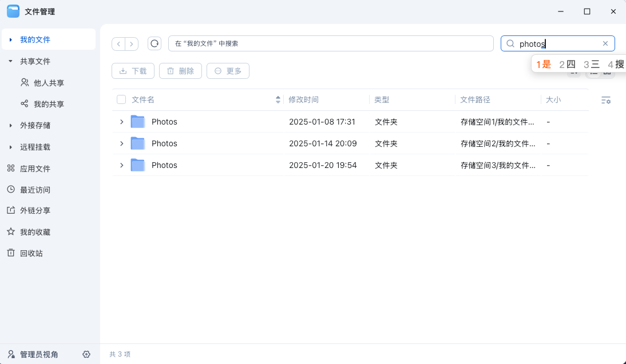This screenshot has height=364, width=626.
Task: Click status bar text 共 3 项
Action: click(x=120, y=354)
